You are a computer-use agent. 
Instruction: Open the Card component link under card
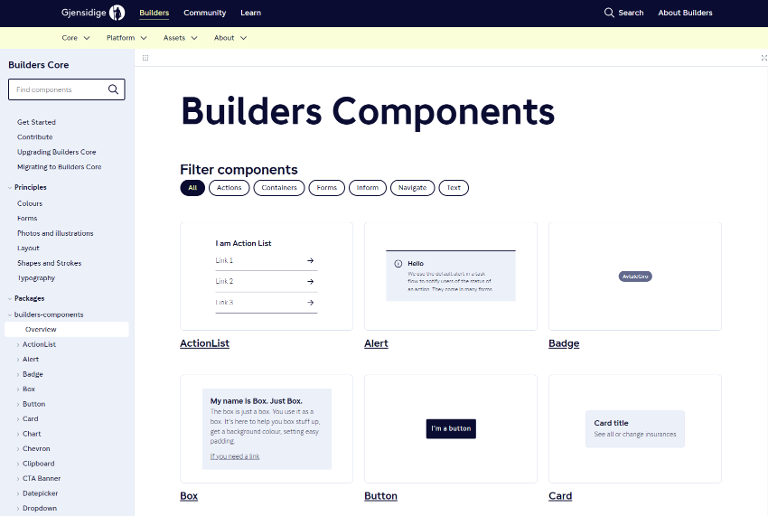point(560,496)
